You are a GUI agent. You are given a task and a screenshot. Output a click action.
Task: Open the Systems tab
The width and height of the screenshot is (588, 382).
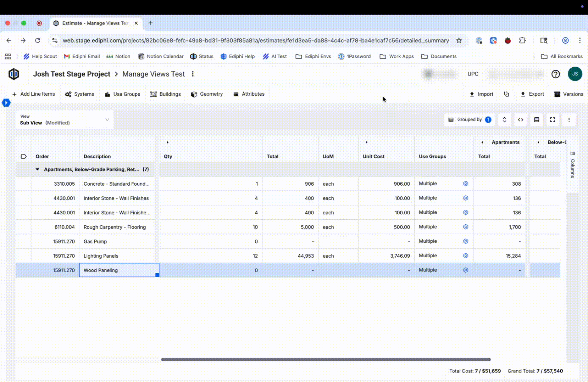click(80, 94)
